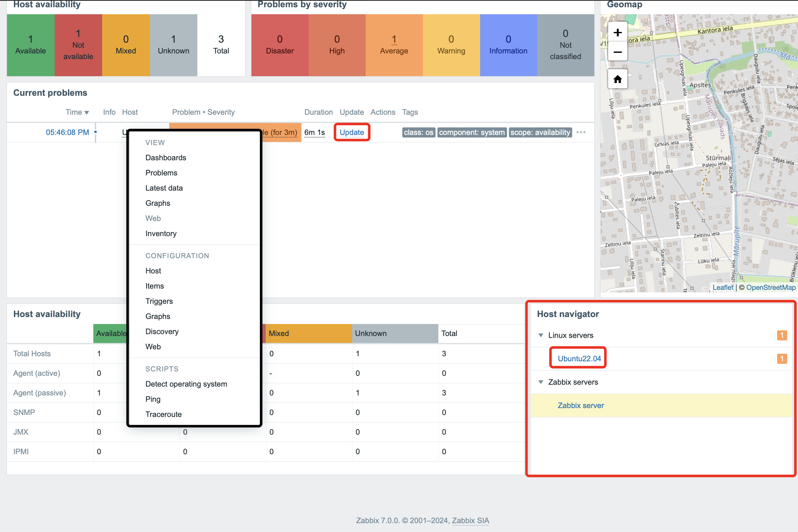Screen dimensions: 798x532
Task: Click the Average severity tile
Action: click(x=394, y=45)
